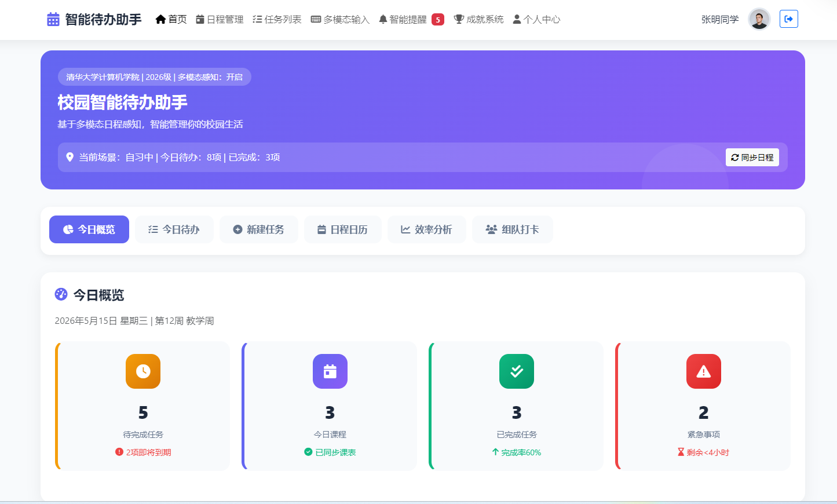Click the 当前场景：自习中 status text
837x504 pixels.
(x=116, y=158)
